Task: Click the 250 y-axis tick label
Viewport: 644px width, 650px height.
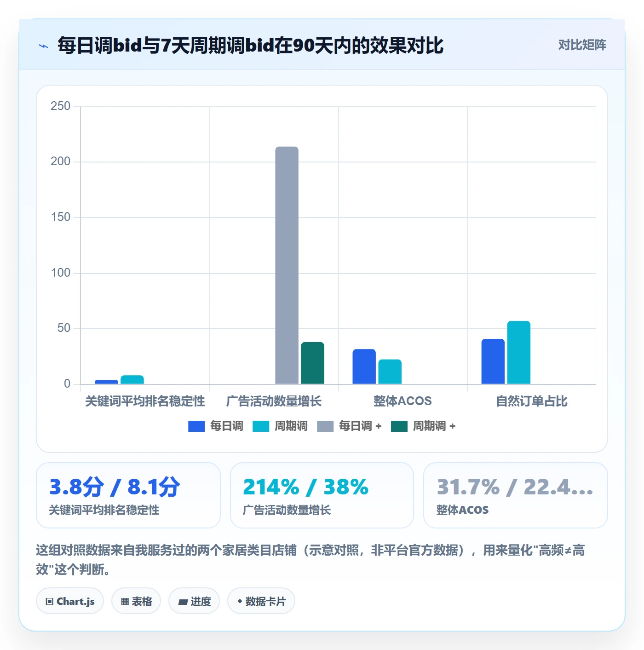Action: (60, 106)
